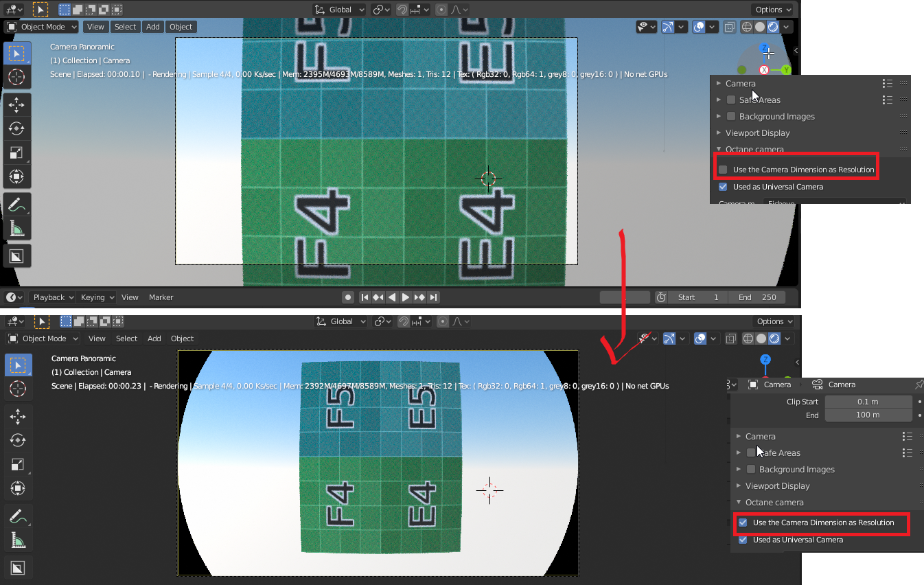This screenshot has width=924, height=585.
Task: Toggle X-ray in the upper viewport header
Action: 729,27
